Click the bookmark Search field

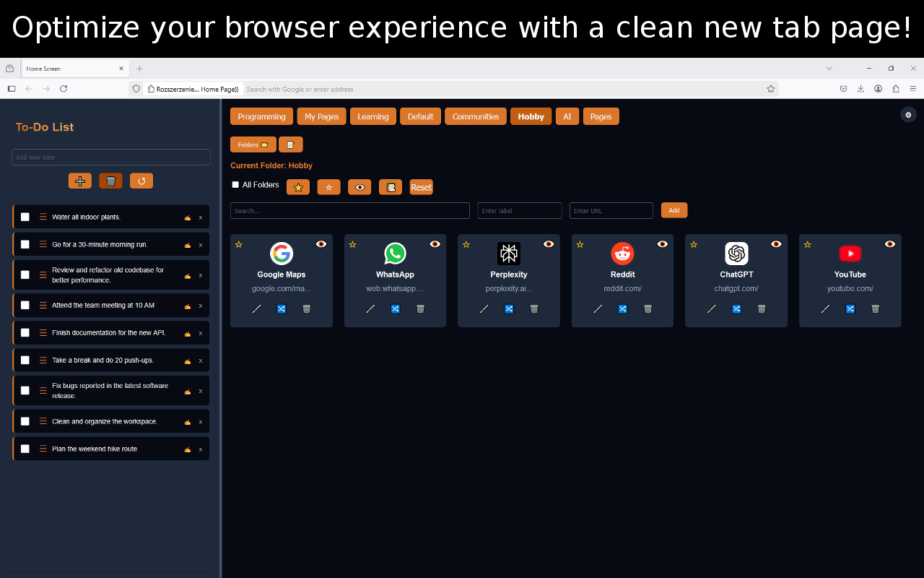coord(350,210)
